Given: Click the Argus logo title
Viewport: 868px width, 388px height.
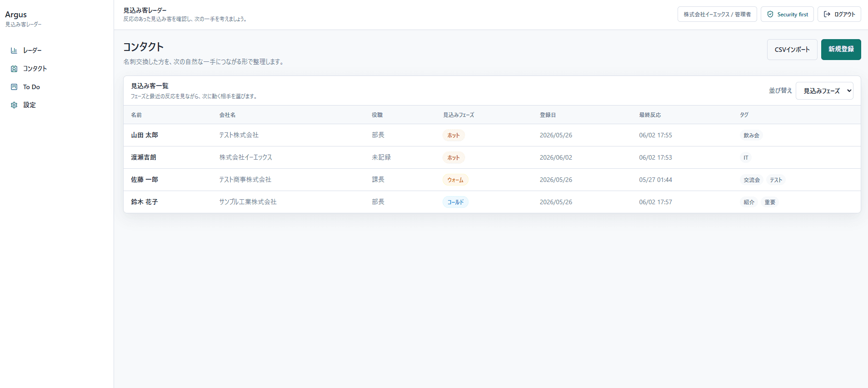Looking at the screenshot, I should [x=16, y=15].
